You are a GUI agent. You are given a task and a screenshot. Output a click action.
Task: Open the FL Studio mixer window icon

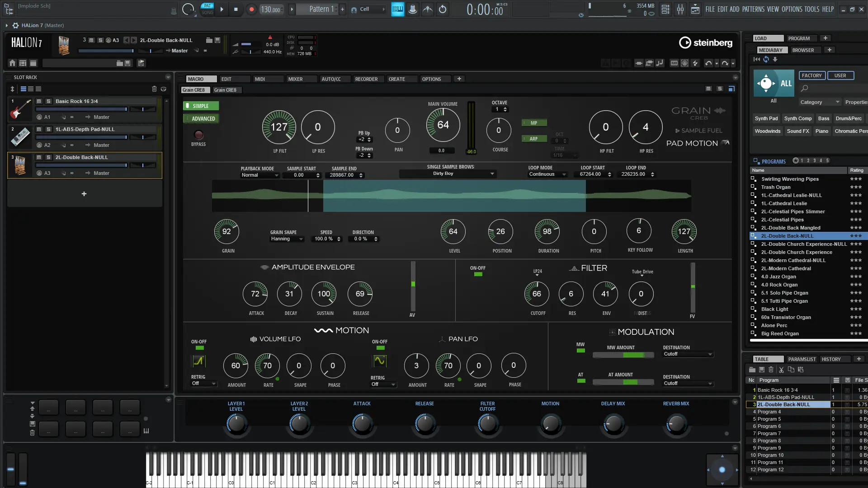click(680, 9)
